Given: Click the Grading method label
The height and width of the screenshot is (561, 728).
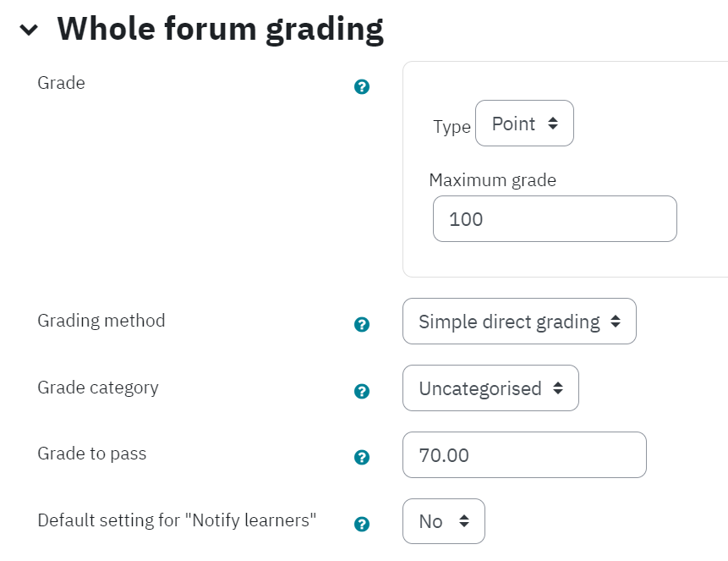Looking at the screenshot, I should (x=101, y=321).
